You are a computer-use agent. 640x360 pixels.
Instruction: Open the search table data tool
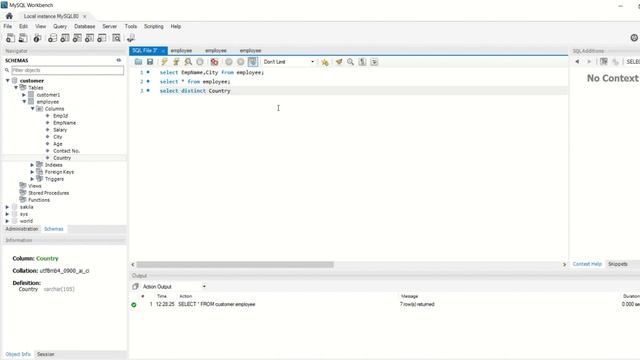(116, 38)
